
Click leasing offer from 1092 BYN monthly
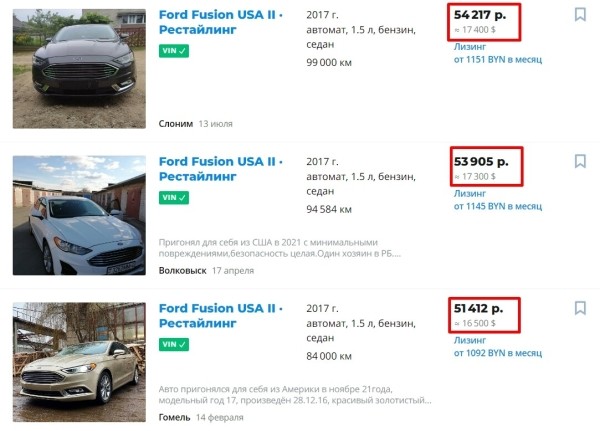click(497, 353)
